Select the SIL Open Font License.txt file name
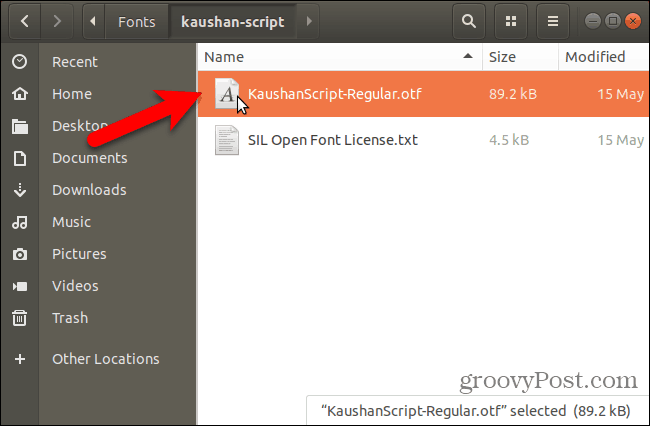650x426 pixels. click(332, 140)
